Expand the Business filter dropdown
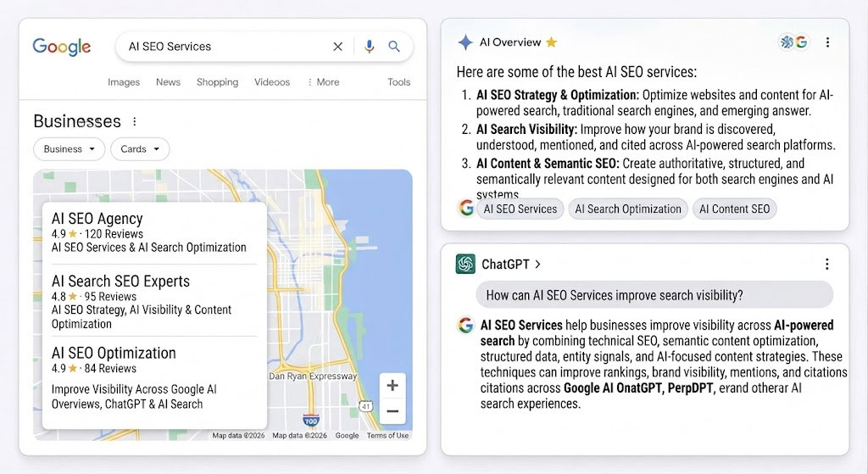This screenshot has height=474, width=868. point(70,149)
